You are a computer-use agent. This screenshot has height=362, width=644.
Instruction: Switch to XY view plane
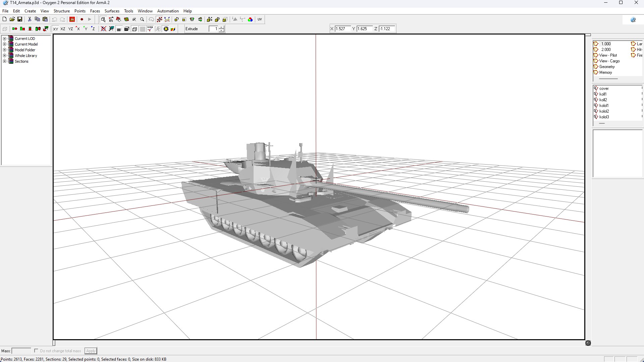[56, 29]
